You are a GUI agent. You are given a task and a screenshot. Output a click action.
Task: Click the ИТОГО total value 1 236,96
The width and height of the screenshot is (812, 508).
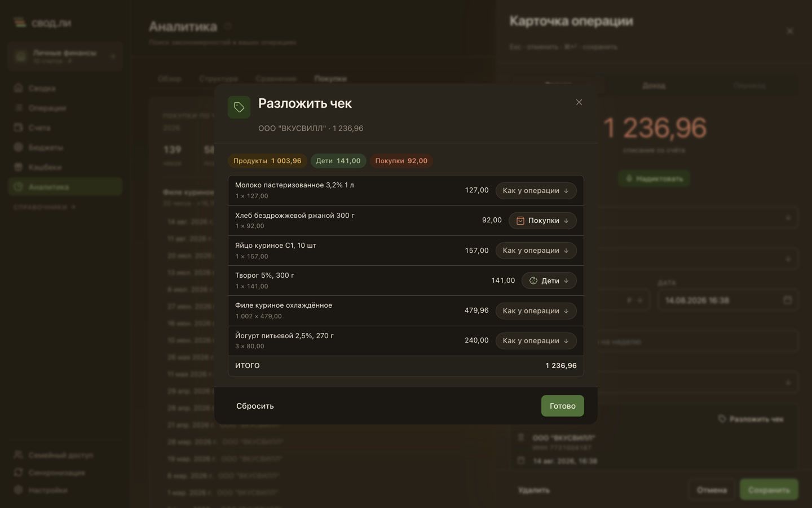tap(561, 366)
